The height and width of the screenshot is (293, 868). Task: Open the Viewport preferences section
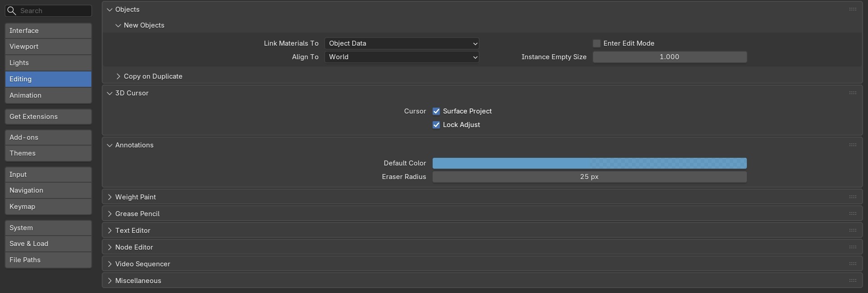48,47
